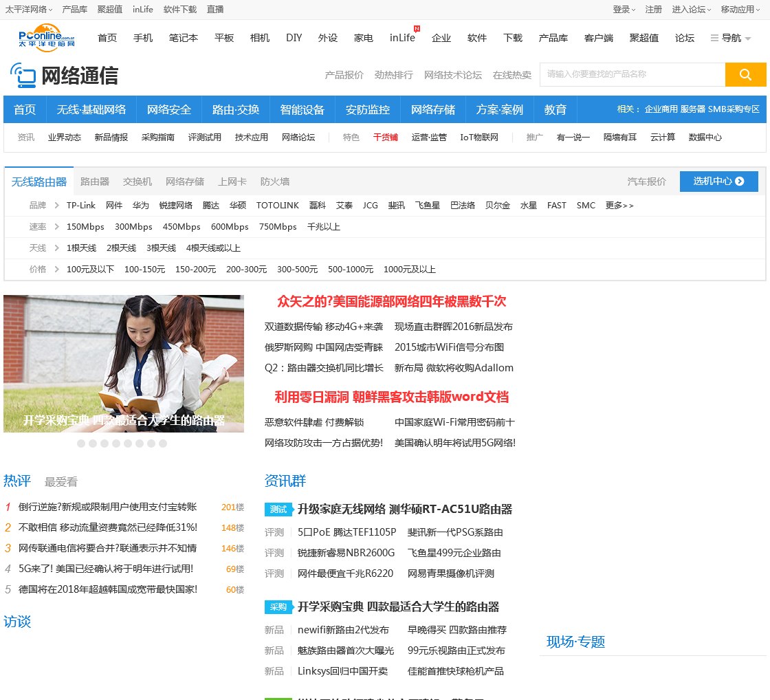The width and height of the screenshot is (770, 700).
Task: Open Linksys回归中国开卖 news item
Action: click(343, 671)
